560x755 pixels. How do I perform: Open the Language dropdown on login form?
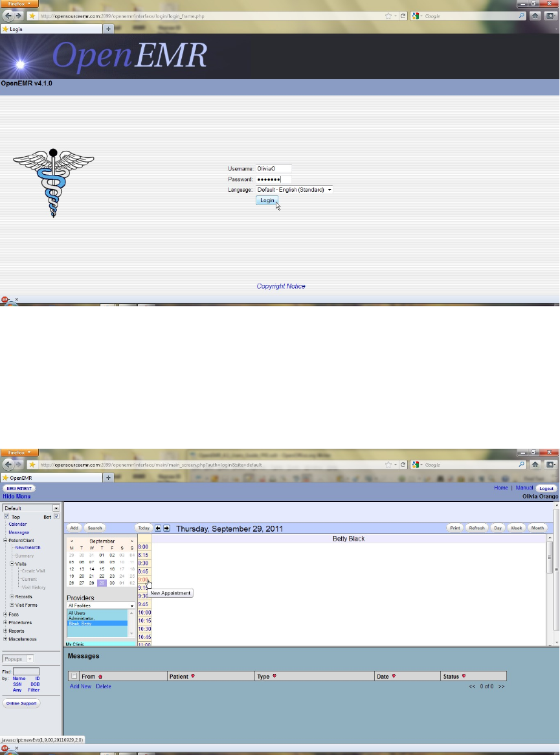294,190
